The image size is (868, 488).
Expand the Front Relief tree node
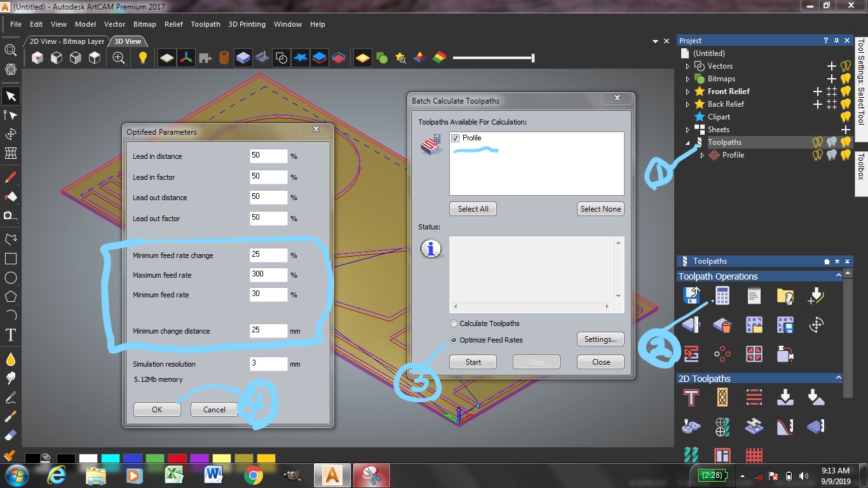(x=688, y=91)
